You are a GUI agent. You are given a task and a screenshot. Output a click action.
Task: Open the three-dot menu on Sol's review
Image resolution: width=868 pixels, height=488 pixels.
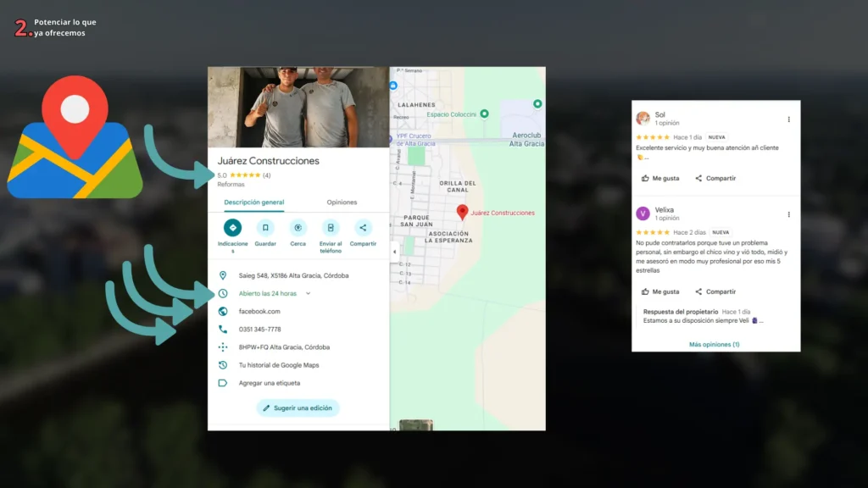pos(789,119)
